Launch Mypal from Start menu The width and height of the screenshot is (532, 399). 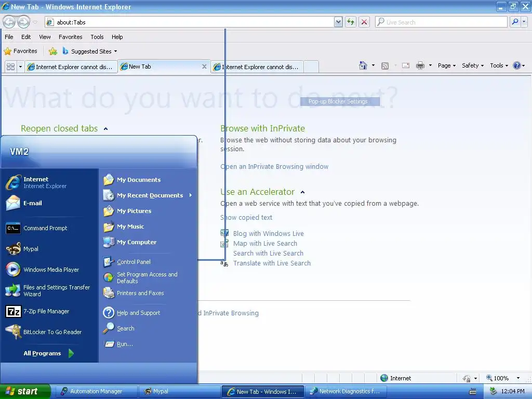(50, 249)
